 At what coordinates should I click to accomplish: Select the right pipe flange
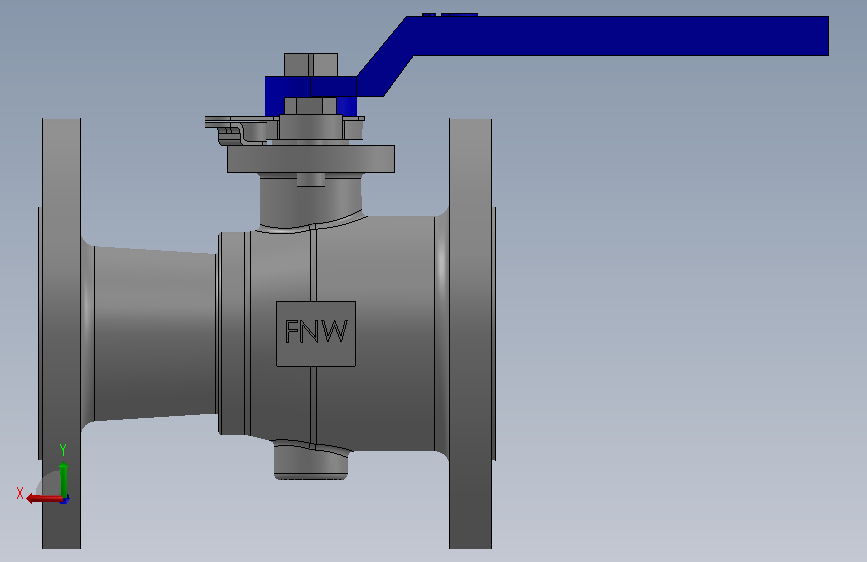coord(471,334)
